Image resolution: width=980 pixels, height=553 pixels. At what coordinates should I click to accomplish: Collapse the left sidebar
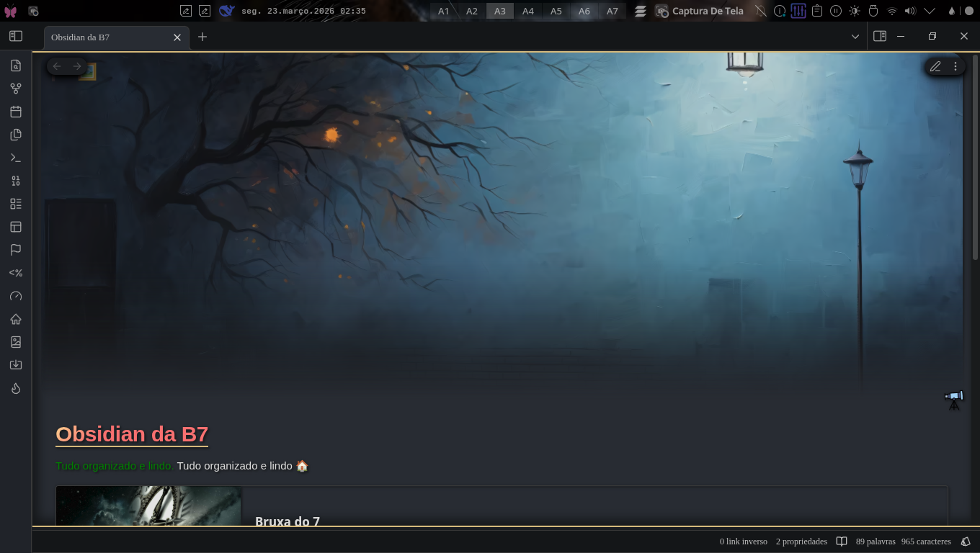pos(16,36)
